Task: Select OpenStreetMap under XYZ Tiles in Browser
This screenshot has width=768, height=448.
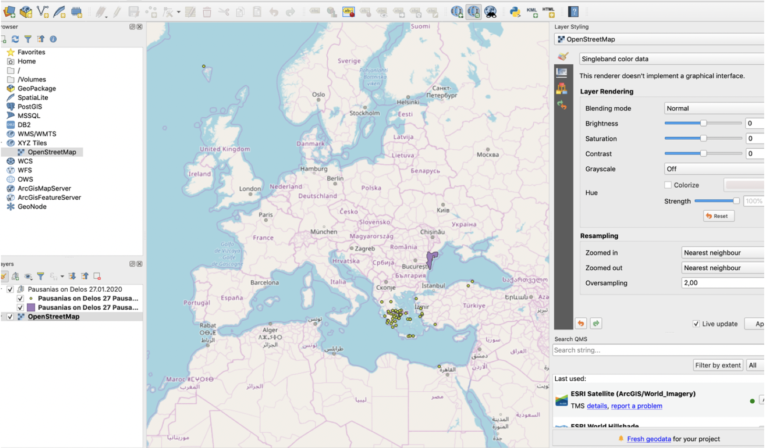Action: click(x=51, y=152)
